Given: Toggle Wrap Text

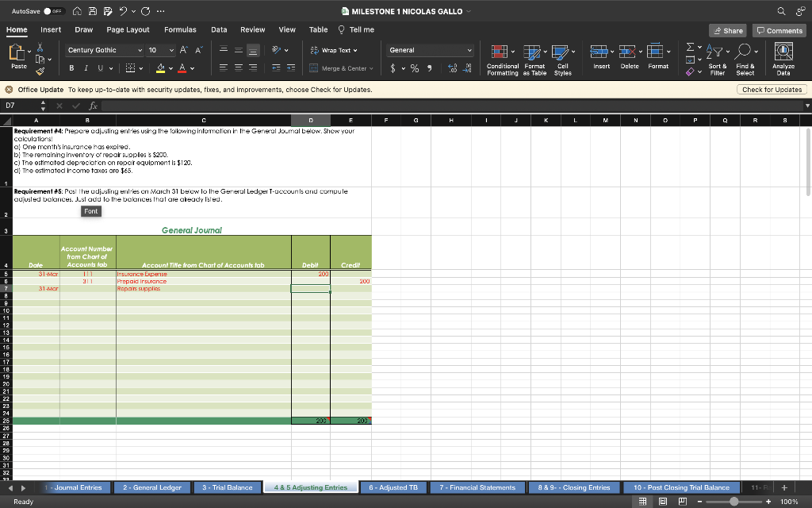Looking at the screenshot, I should [x=334, y=50].
